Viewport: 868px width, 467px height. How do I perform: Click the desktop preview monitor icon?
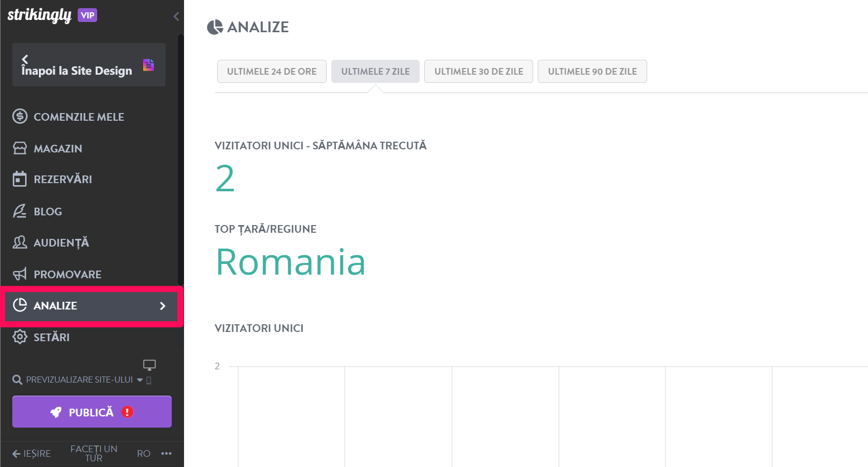tap(149, 365)
